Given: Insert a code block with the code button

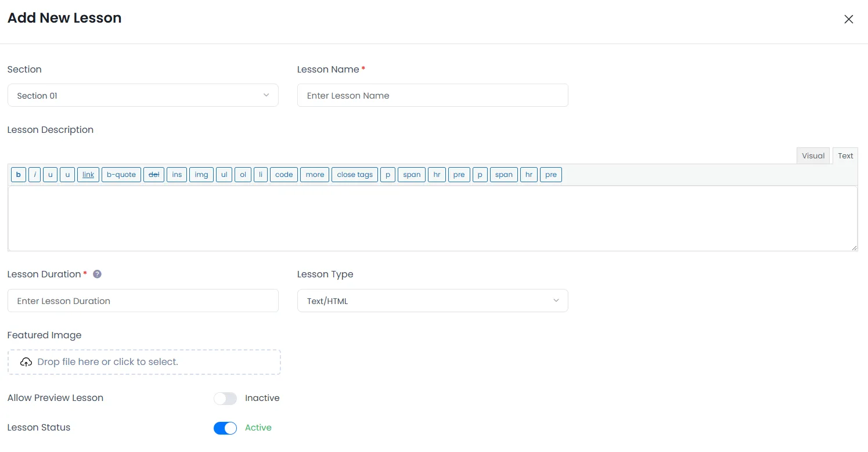Looking at the screenshot, I should tap(284, 174).
